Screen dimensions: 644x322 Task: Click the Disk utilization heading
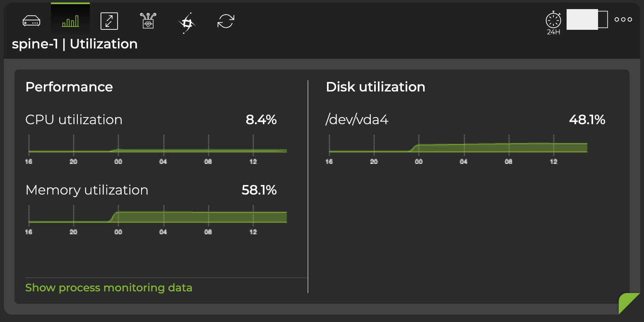point(375,87)
